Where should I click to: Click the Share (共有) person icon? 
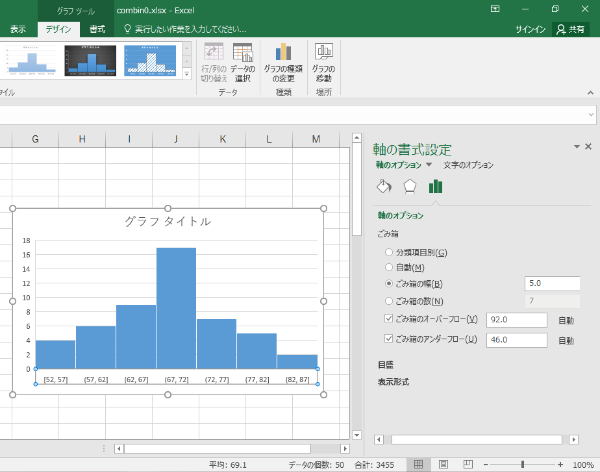tap(561, 29)
